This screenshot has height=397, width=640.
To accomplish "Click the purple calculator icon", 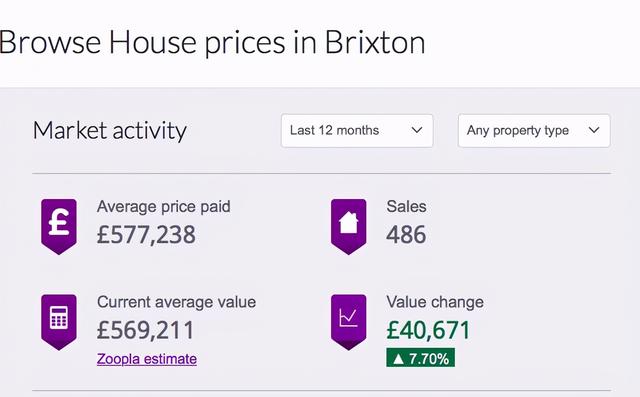I will 59,322.
